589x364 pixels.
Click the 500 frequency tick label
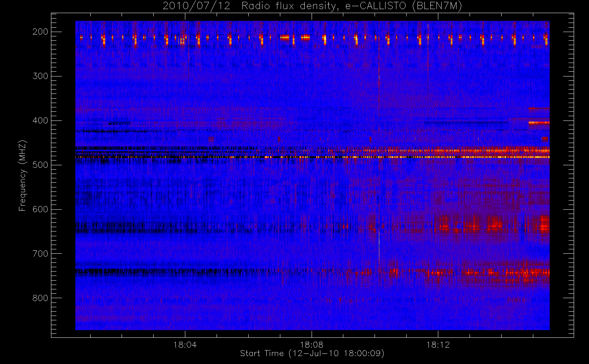40,165
